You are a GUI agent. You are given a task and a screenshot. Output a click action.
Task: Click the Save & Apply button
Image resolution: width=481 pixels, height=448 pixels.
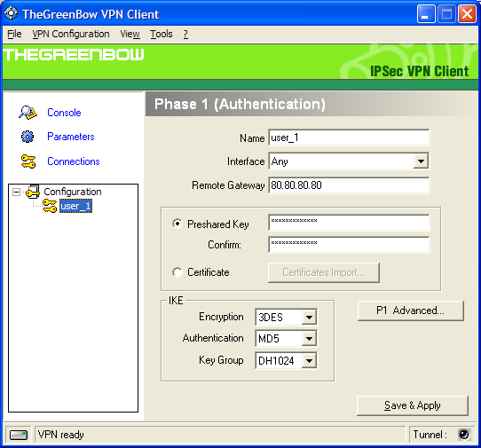[x=413, y=405]
